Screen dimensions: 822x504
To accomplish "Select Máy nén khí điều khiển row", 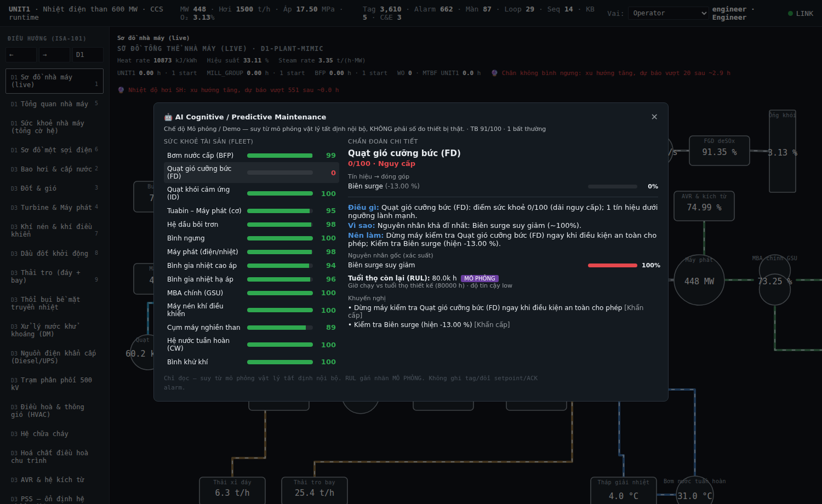I will (x=252, y=310).
